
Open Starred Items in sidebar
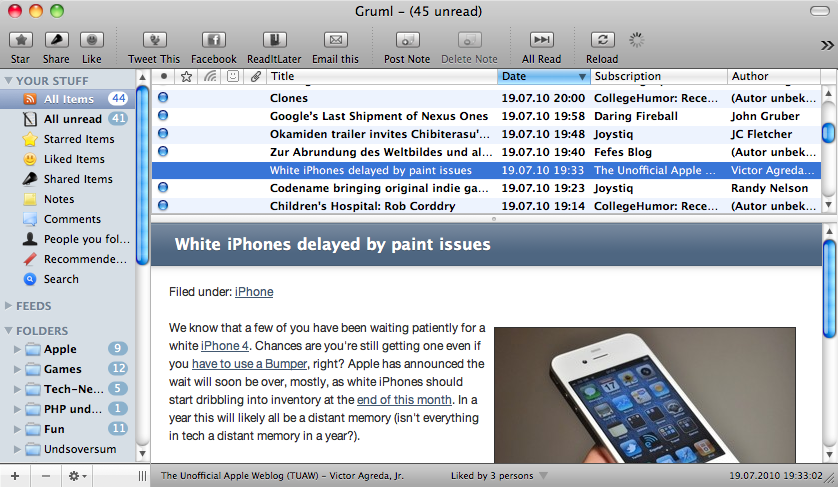(x=67, y=139)
